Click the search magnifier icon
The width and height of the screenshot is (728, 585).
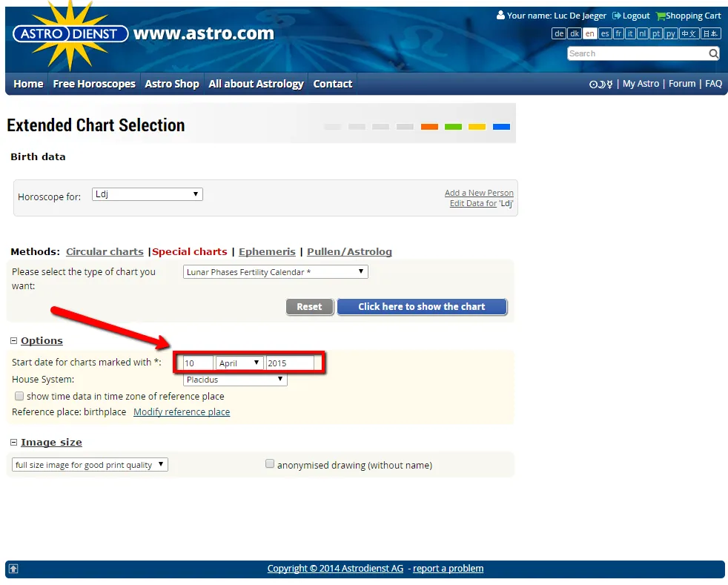(712, 53)
